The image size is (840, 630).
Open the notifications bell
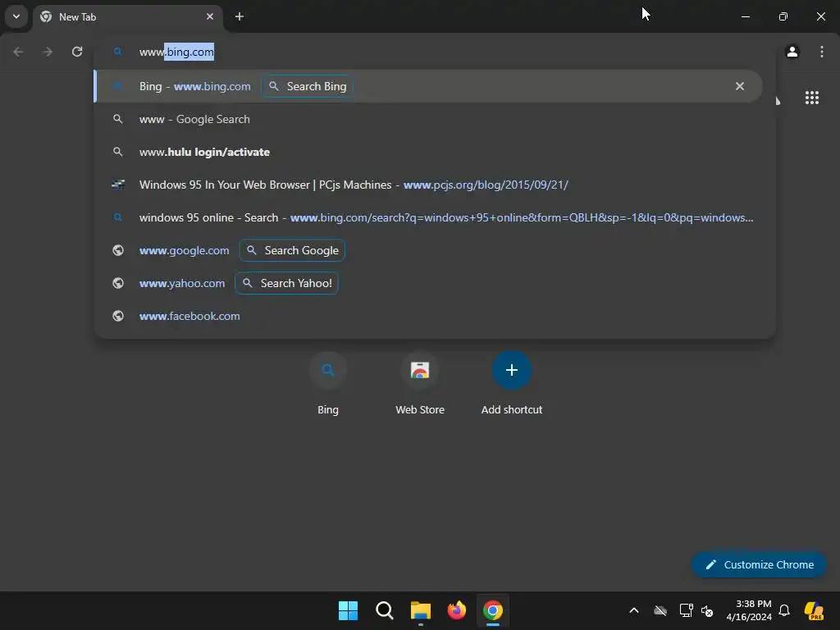click(784, 610)
